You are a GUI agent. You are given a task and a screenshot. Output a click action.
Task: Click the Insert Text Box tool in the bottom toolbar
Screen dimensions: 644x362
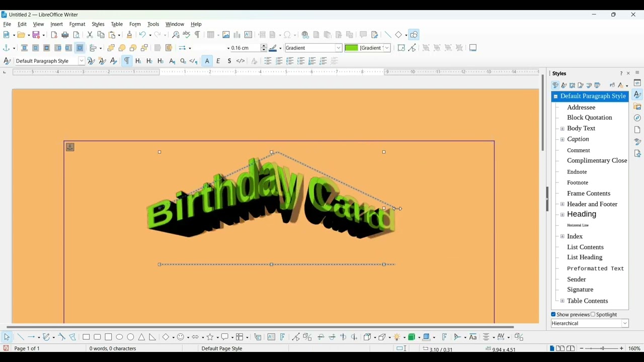point(272,337)
